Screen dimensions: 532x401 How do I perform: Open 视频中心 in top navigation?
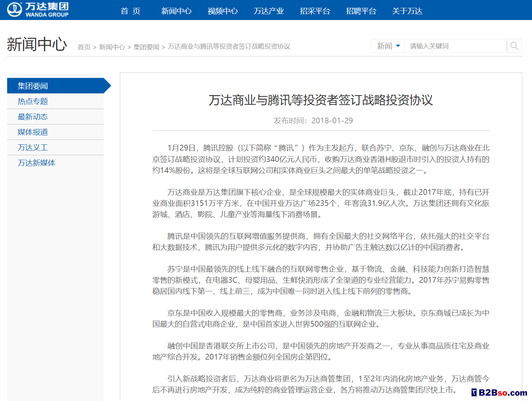coord(223,11)
